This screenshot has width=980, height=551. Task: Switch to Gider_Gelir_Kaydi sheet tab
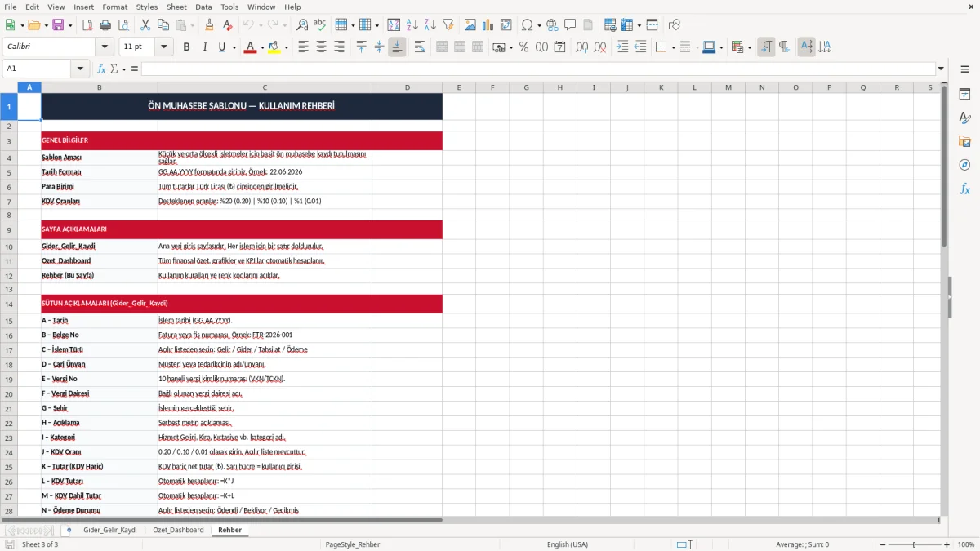[x=110, y=530]
